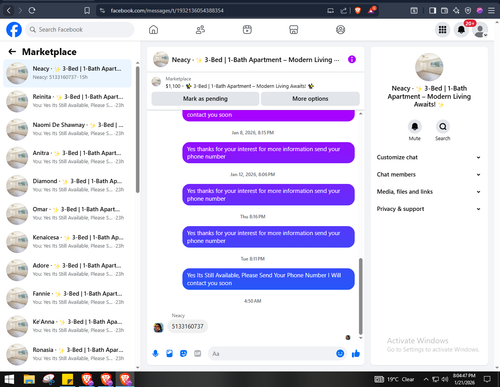Expand Chat members section
This screenshot has height=387, width=500.
429,174
